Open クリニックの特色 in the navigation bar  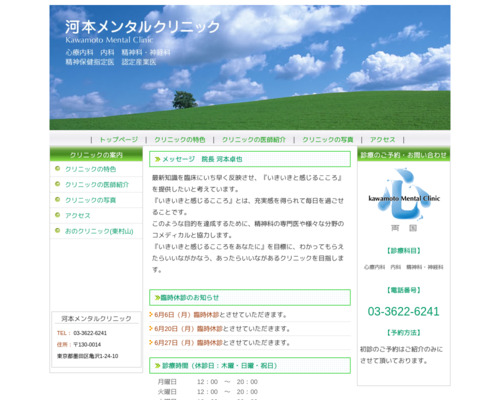tap(180, 140)
